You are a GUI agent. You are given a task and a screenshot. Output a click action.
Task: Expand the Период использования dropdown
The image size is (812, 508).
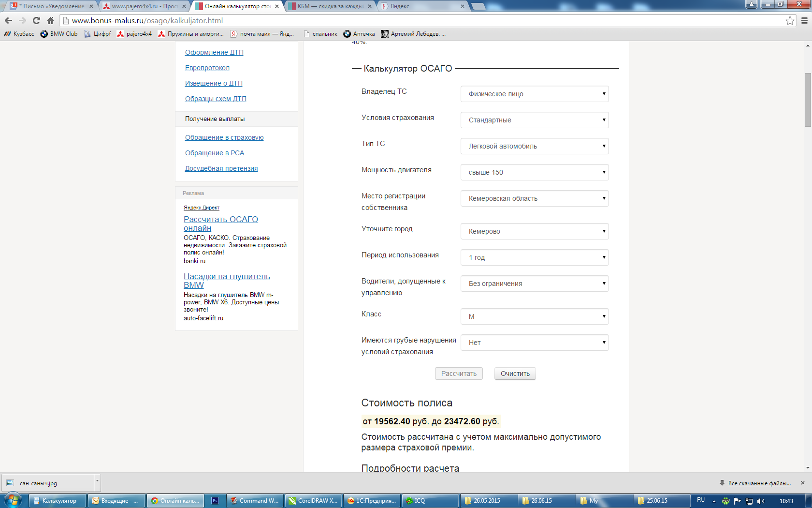coord(534,257)
